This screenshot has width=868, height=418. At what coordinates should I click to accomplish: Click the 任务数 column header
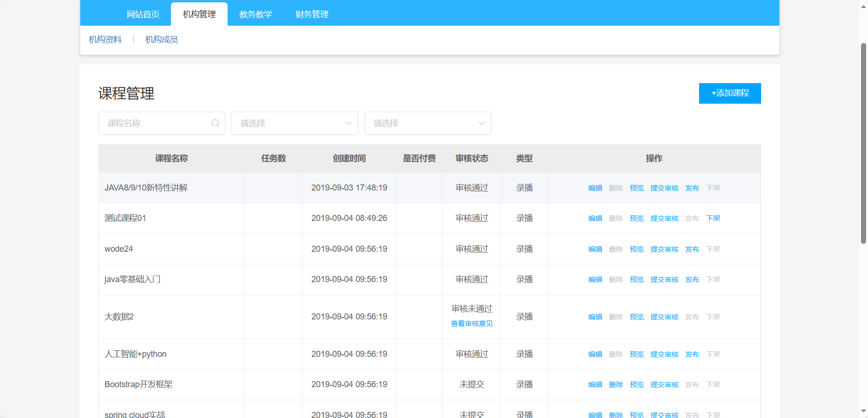coord(273,158)
